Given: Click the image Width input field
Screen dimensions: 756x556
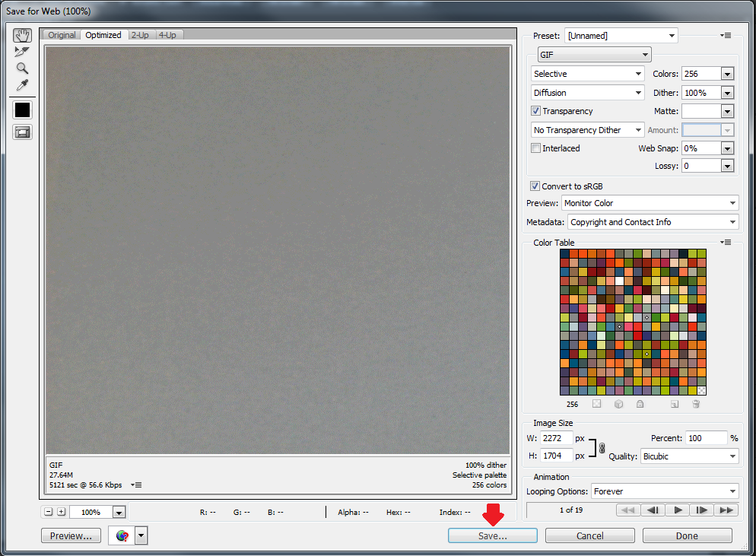Looking at the screenshot, I should (556, 438).
